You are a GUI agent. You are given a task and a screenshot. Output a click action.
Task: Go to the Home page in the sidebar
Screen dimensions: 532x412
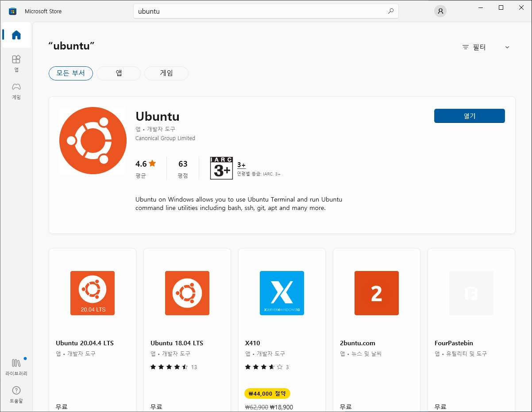click(x=16, y=35)
